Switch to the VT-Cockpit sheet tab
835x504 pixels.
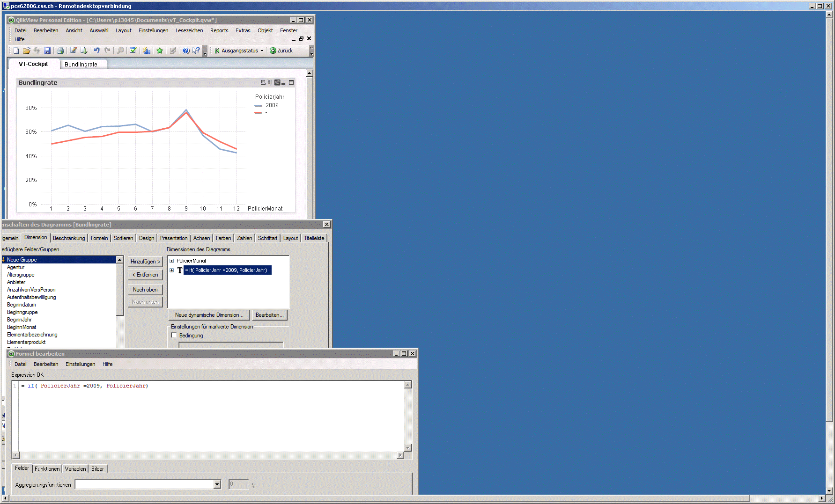click(33, 64)
